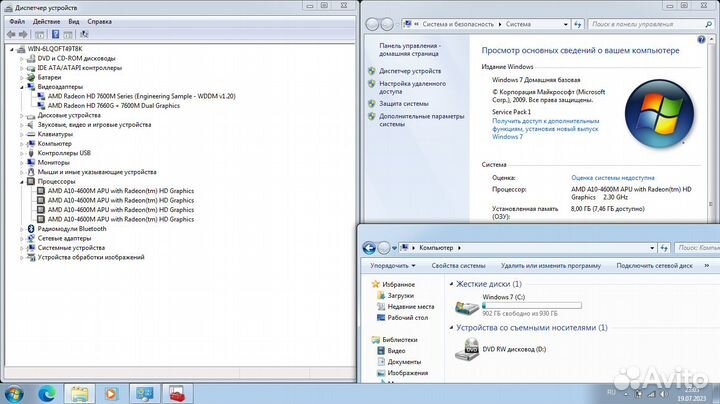Expand DVD и CD-ROM дисководы node
The height and width of the screenshot is (404, 720).
pyautogui.click(x=22, y=59)
